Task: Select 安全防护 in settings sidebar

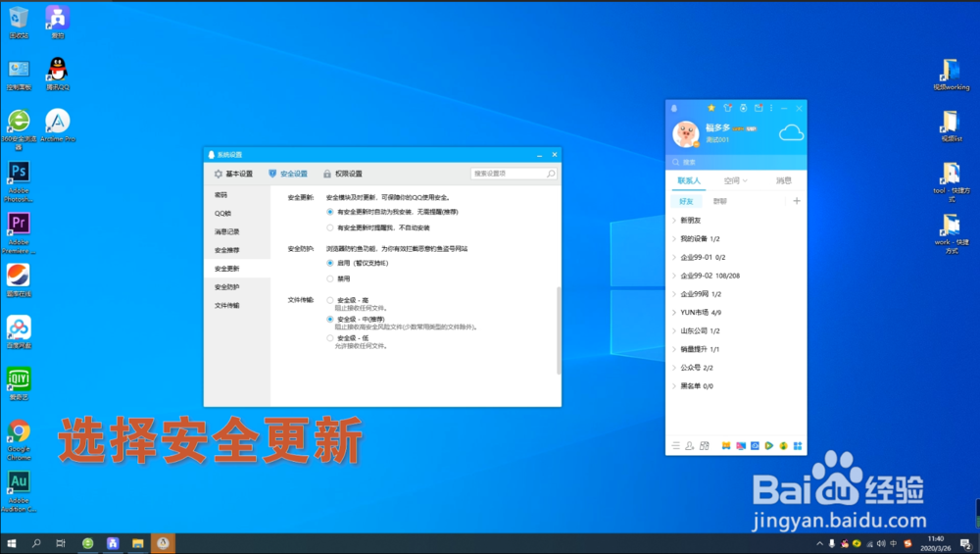Action: (x=237, y=287)
